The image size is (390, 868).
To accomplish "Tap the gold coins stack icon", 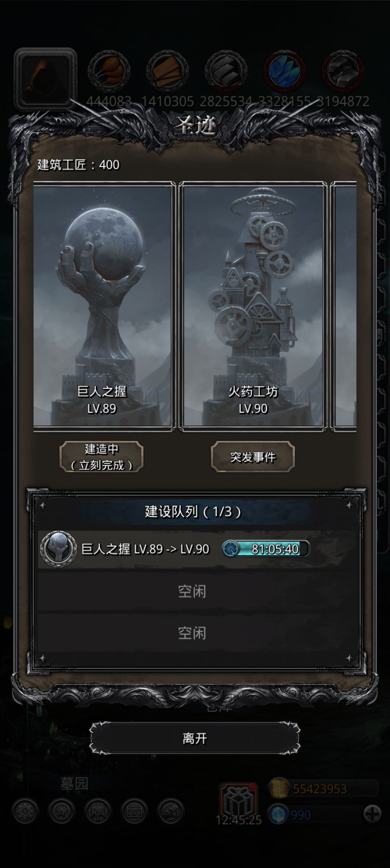I will click(x=279, y=788).
